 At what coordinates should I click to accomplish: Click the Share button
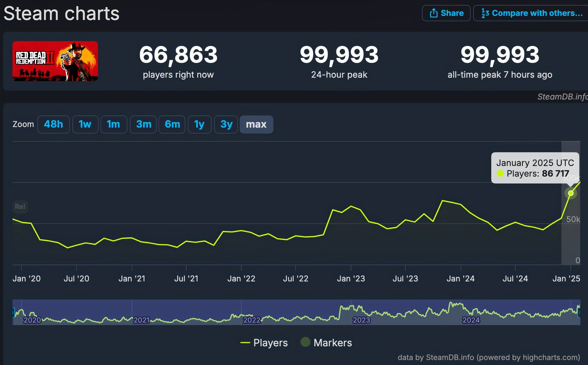pos(446,13)
